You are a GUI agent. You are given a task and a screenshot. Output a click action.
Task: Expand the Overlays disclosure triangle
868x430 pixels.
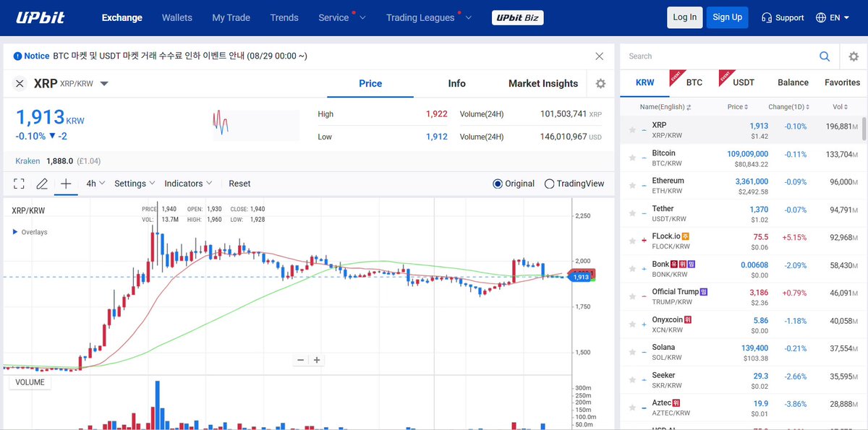[x=15, y=232]
